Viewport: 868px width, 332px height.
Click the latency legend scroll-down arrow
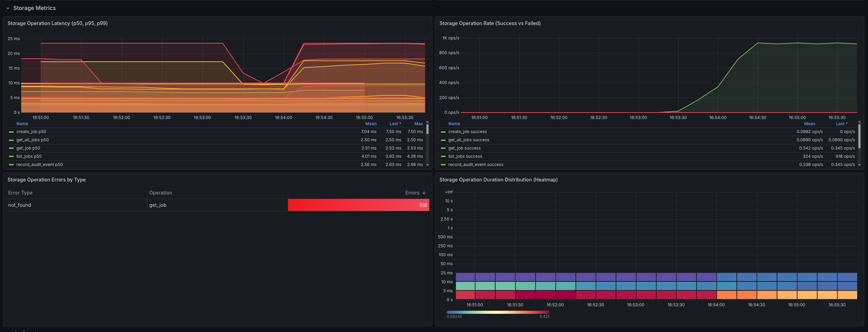tap(427, 165)
